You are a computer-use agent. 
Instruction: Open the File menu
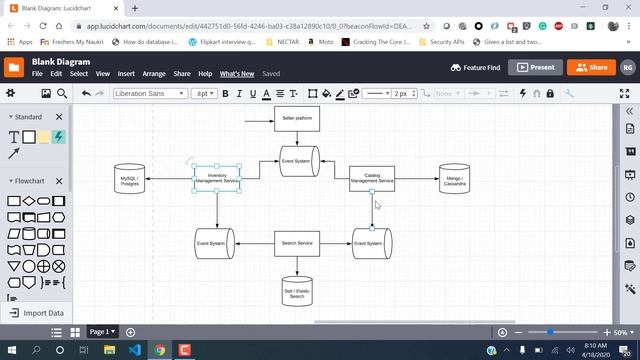(37, 74)
